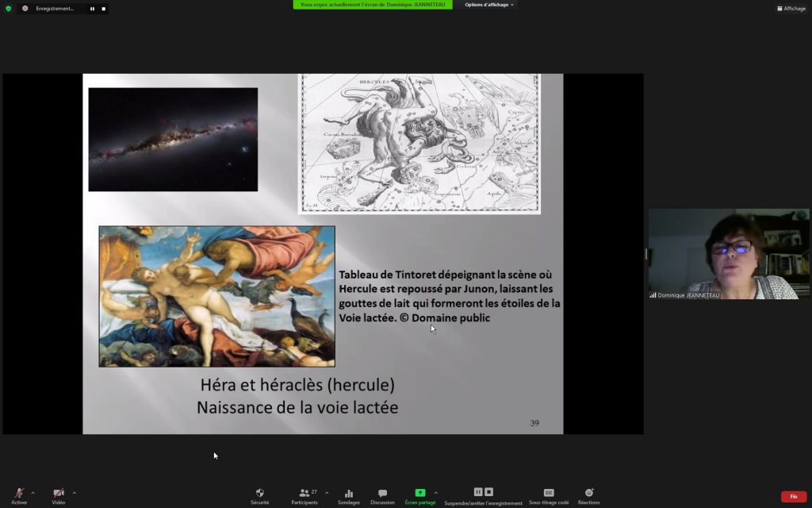Pause recording from the bottom toolbar
Image resolution: width=812 pixels, height=508 pixels.
[x=478, y=491]
